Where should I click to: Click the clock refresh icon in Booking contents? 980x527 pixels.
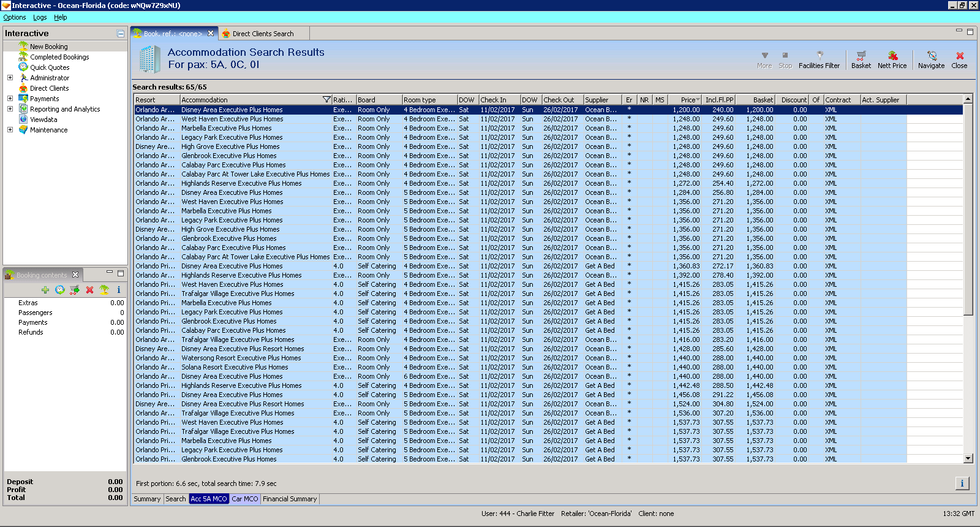tap(60, 290)
